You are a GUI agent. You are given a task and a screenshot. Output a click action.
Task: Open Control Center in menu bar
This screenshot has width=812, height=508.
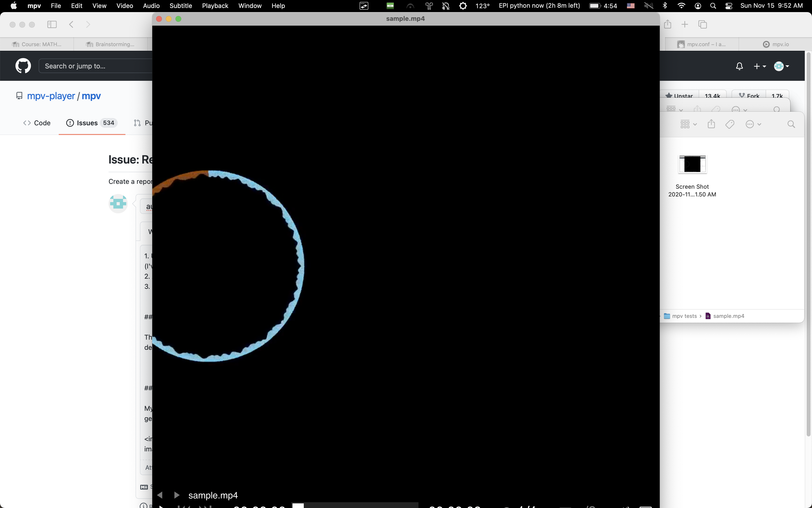(x=729, y=6)
